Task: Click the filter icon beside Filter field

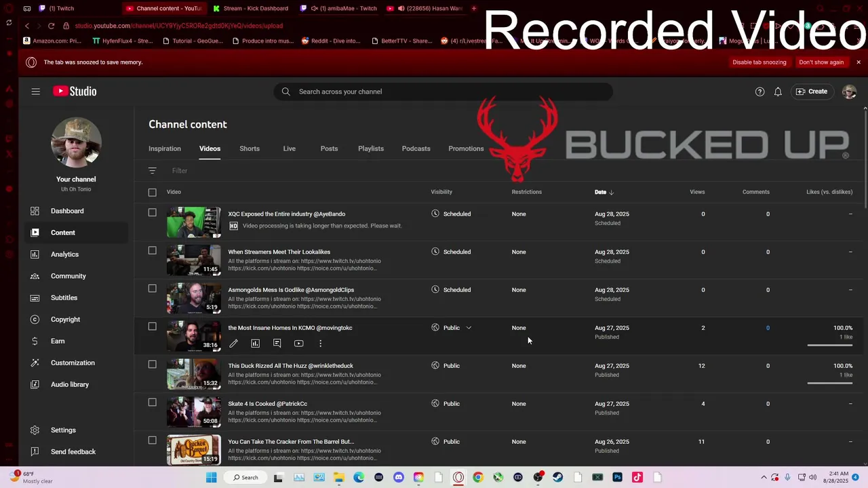Action: (x=152, y=171)
